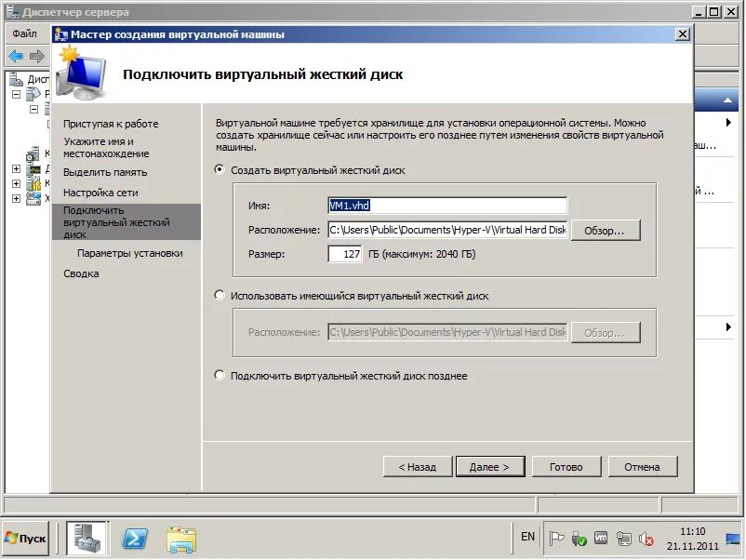Screen dimensions: 746x560
Task: Click the red-X volume tray icon
Action: click(646, 538)
